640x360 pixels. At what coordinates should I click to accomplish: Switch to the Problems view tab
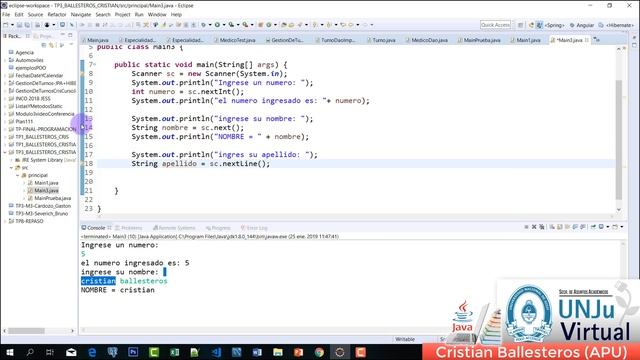[x=129, y=228]
